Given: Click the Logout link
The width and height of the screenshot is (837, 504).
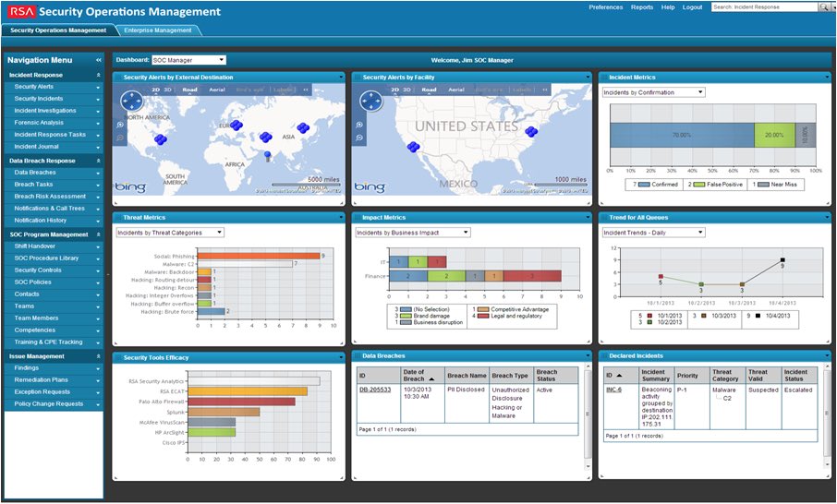Looking at the screenshot, I should tap(692, 7).
